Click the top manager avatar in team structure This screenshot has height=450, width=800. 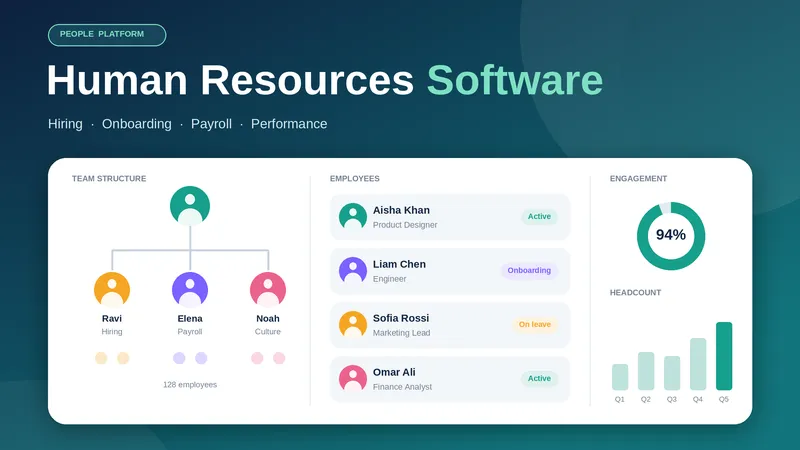pyautogui.click(x=190, y=206)
